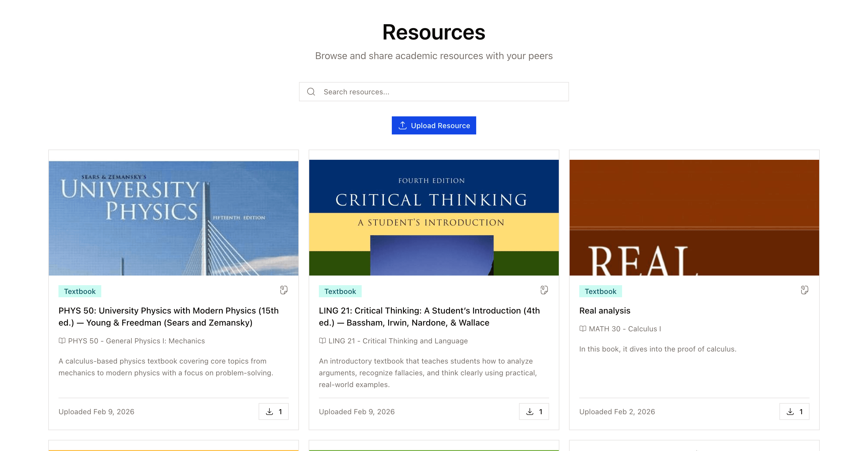Click the Real analysis cover image
This screenshot has width=868, height=451.
tap(694, 217)
